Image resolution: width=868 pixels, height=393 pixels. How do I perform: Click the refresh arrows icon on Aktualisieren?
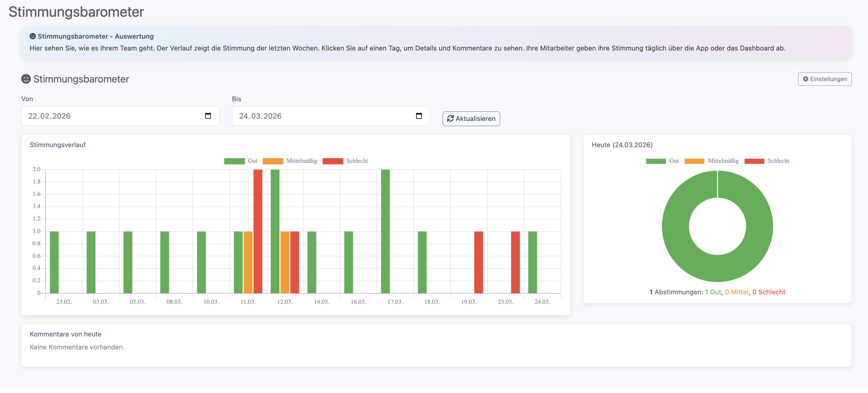tap(450, 119)
